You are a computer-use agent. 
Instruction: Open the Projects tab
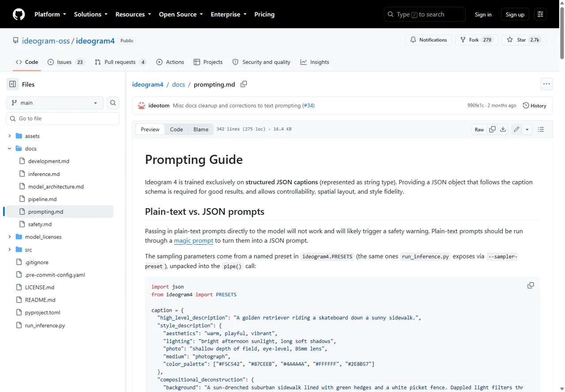(208, 62)
